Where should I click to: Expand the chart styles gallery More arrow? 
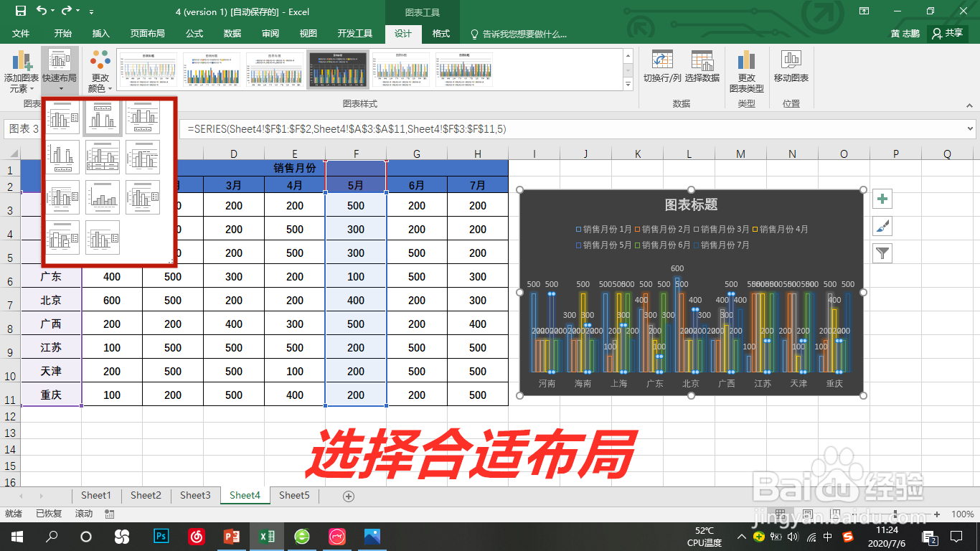pos(628,84)
